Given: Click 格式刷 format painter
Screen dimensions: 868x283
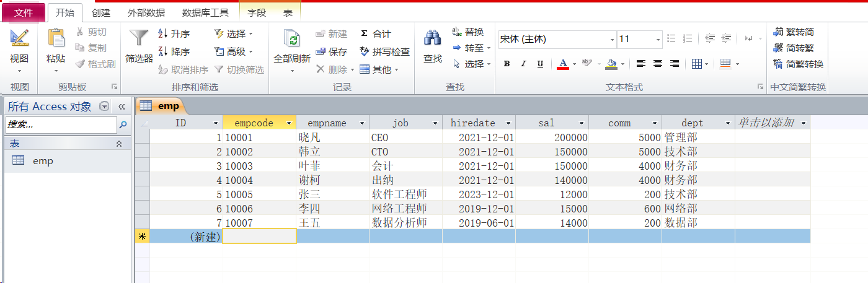Looking at the screenshot, I should click(x=95, y=64).
